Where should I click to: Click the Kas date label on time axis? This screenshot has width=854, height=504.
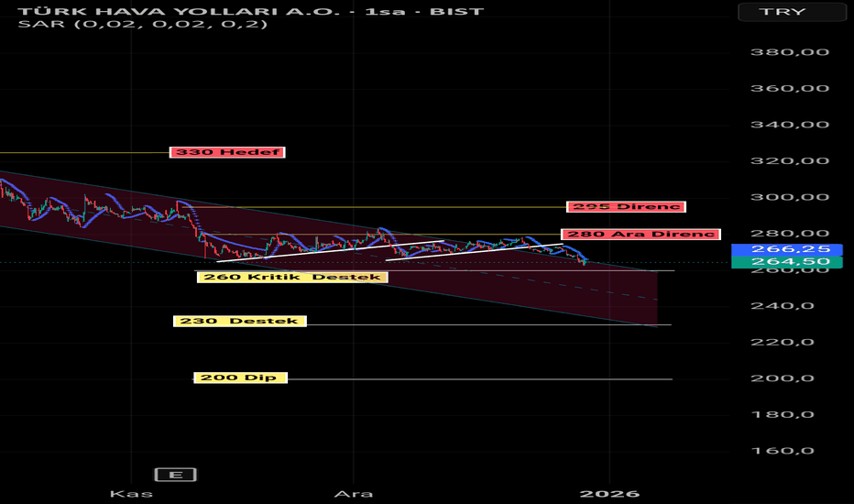[x=131, y=494]
